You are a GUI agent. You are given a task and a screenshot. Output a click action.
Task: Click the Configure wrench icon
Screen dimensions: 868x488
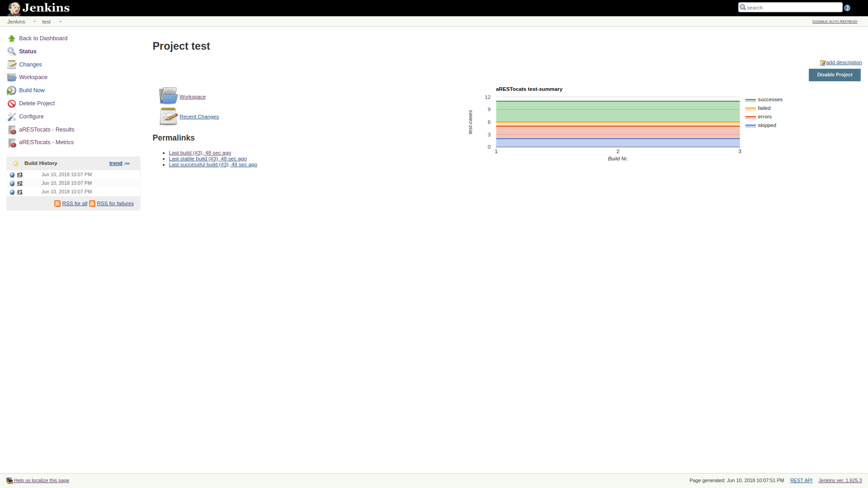coord(12,117)
